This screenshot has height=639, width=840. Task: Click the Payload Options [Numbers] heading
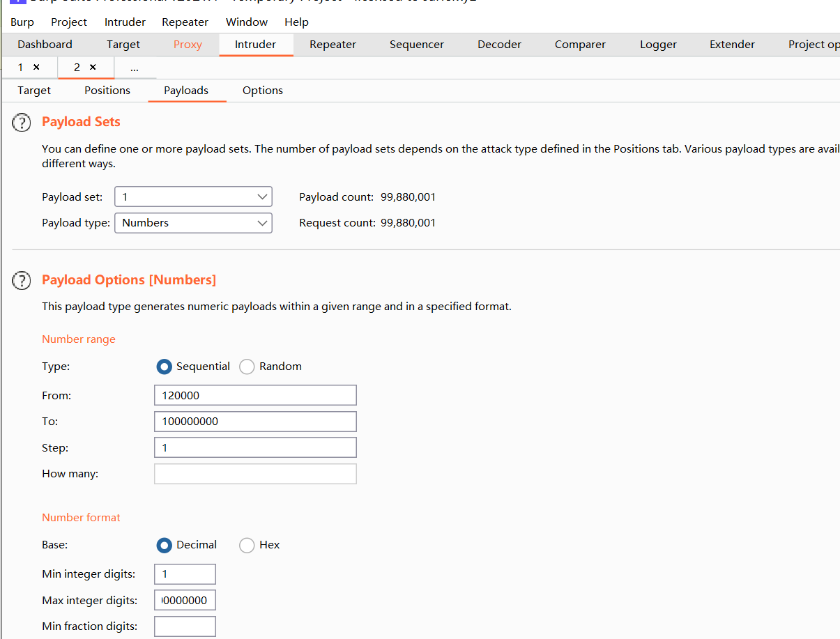[129, 280]
